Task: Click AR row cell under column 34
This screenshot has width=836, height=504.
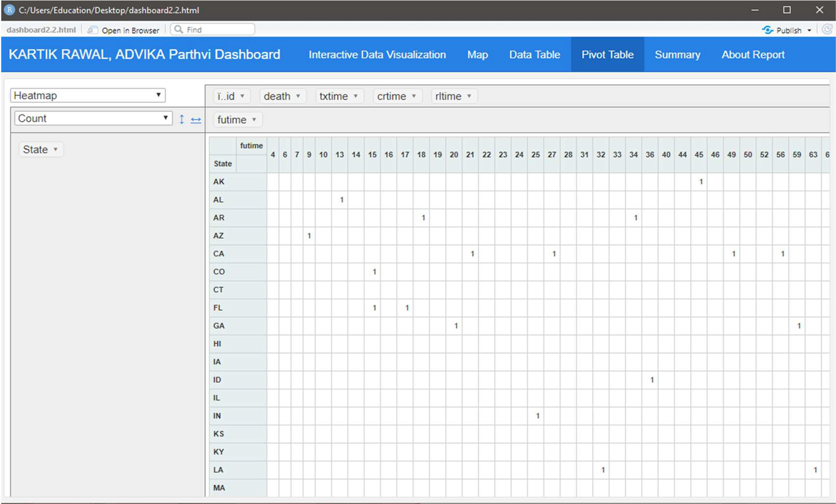Action: click(634, 218)
